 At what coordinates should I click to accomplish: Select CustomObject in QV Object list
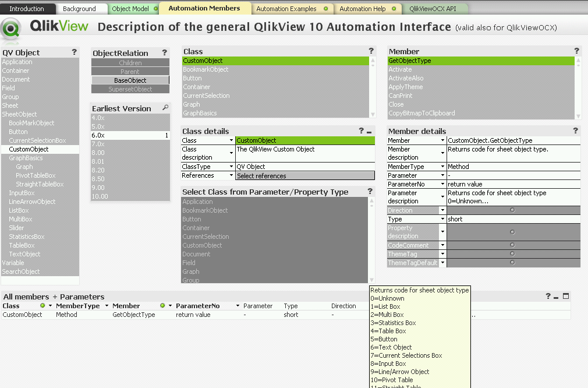[x=40, y=149]
